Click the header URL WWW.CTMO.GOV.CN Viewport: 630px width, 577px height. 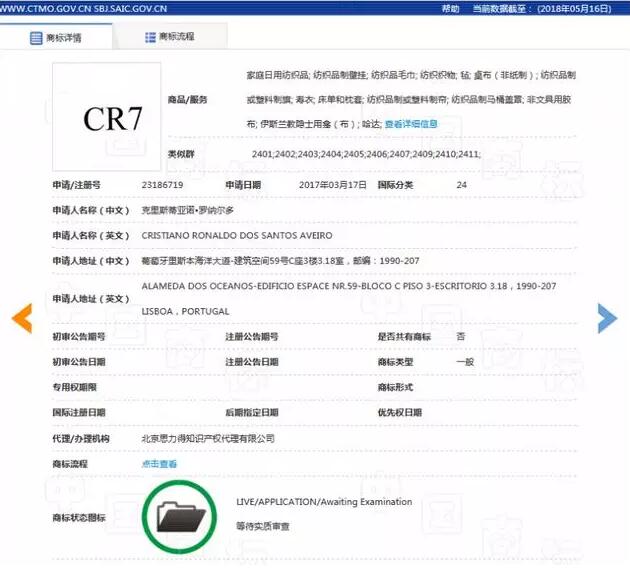click(46, 8)
